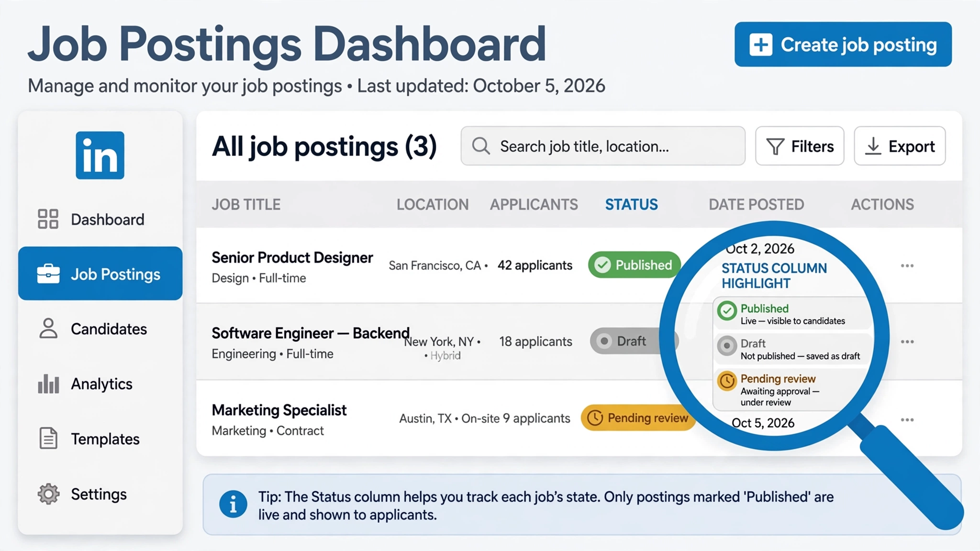This screenshot has width=980, height=551.
Task: Sort by the APPLICANTS column header
Action: [534, 205]
